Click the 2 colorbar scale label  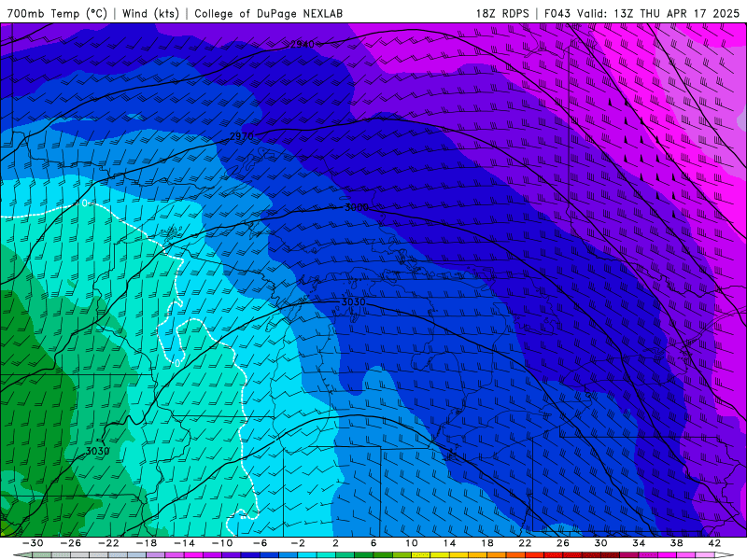tap(336, 543)
